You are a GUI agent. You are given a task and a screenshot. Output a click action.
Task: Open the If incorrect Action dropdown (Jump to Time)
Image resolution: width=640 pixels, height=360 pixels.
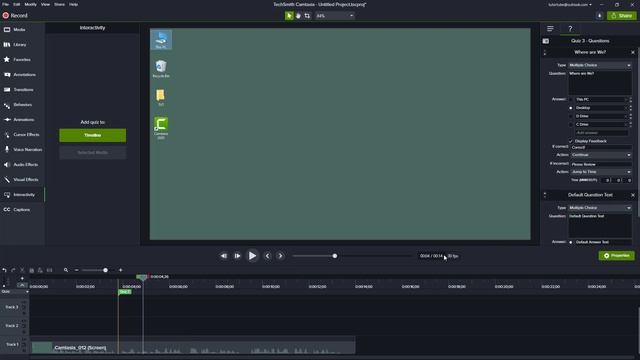click(601, 172)
